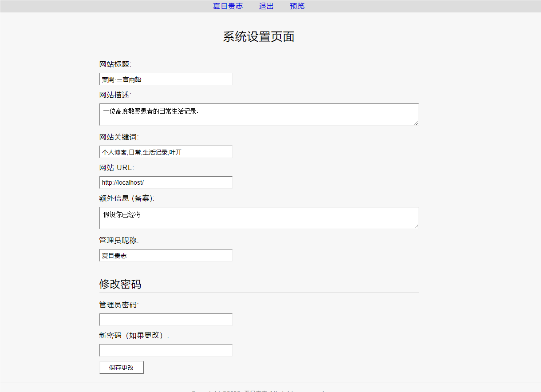Click the 夏目贵志 link in top navigation
The height and width of the screenshot is (392, 541).
tap(228, 6)
